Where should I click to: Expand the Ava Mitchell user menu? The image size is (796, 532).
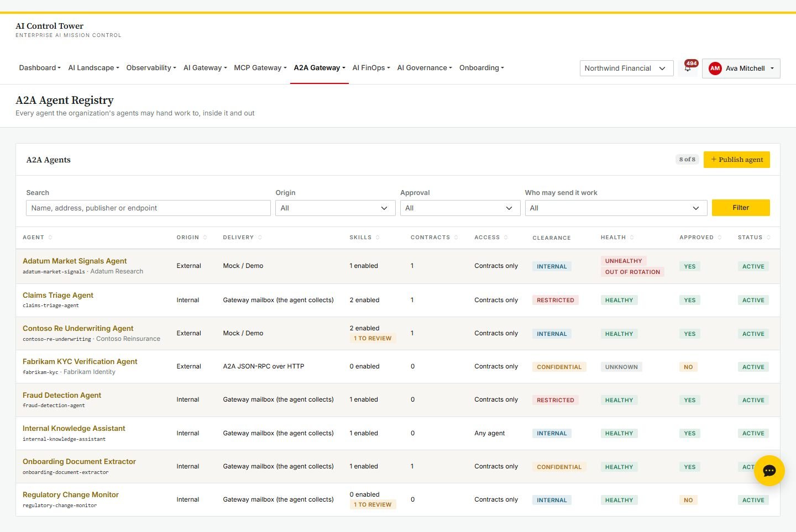[x=741, y=69]
